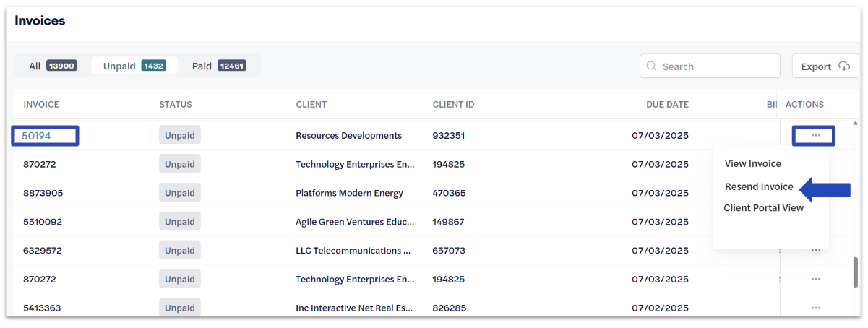Image resolution: width=868 pixels, height=328 pixels.
Task: Click the 13900 count badge on All
Action: (x=61, y=66)
